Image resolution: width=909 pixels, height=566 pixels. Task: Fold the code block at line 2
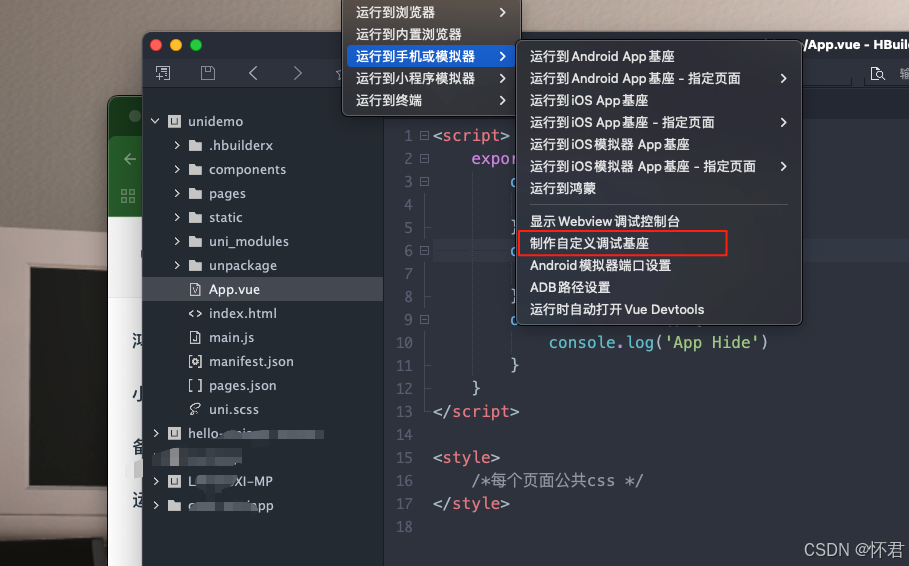(424, 158)
